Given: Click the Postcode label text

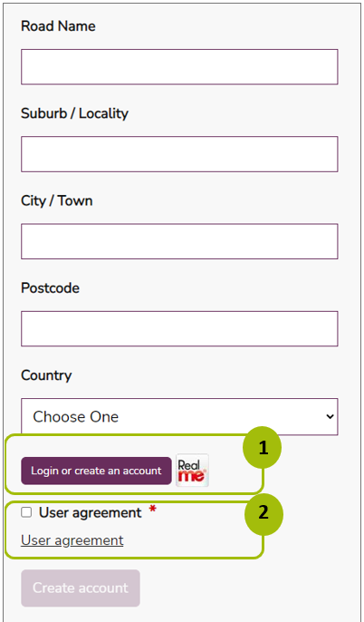Looking at the screenshot, I should coord(50,288).
